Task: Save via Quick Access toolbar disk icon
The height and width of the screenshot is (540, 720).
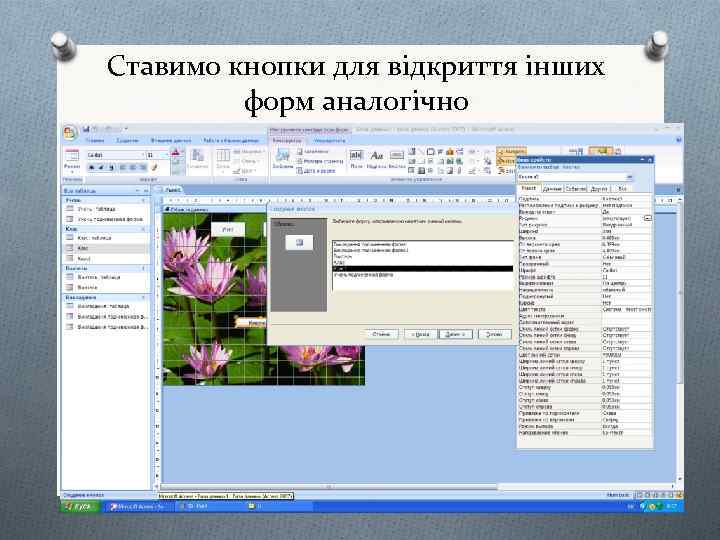Action: (x=86, y=129)
